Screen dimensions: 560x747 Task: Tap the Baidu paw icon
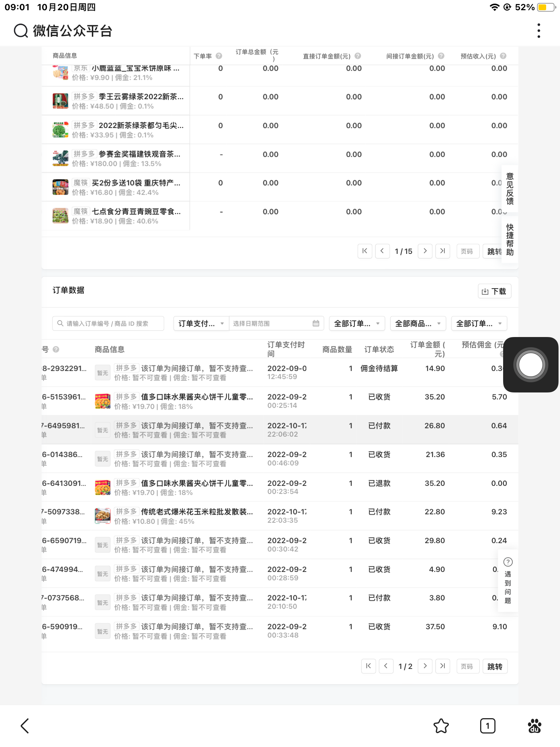point(534,726)
